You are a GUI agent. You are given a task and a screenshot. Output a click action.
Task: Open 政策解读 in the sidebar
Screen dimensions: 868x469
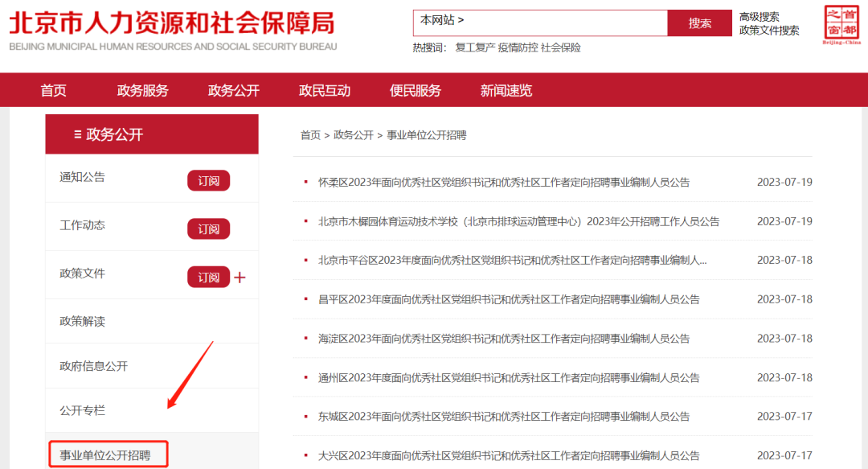83,322
